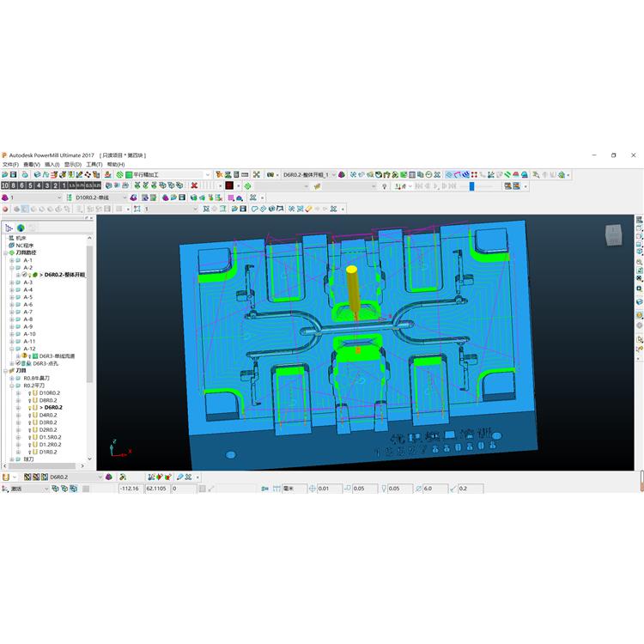Open the 查看(V) View menu

click(32, 164)
